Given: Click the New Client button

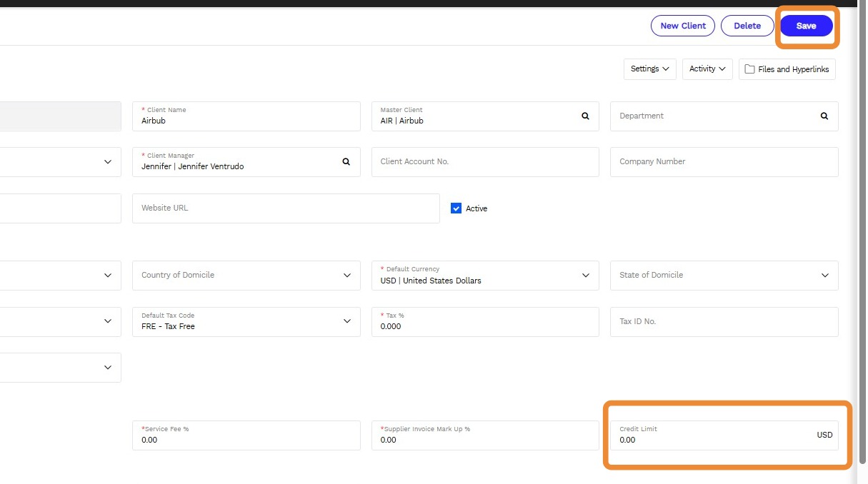Looking at the screenshot, I should [x=683, y=26].
